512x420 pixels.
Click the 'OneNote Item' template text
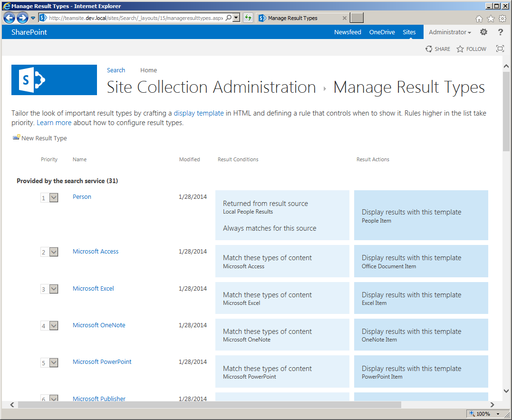(x=379, y=340)
